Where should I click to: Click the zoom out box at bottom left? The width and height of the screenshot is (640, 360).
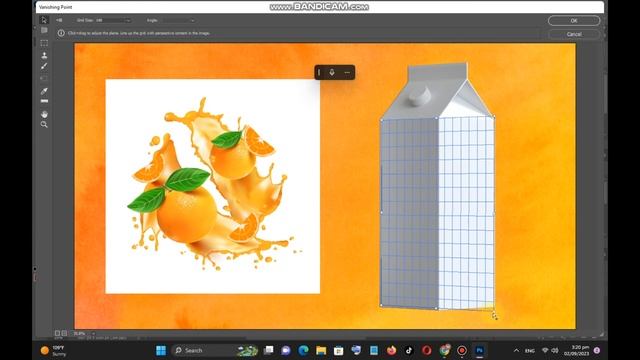[58, 333]
